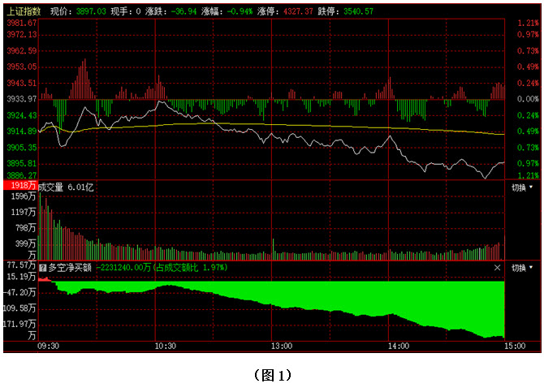Screen dimensions: 544x392
Task: Click the 14:00 time axis marker
Action: pos(398,346)
